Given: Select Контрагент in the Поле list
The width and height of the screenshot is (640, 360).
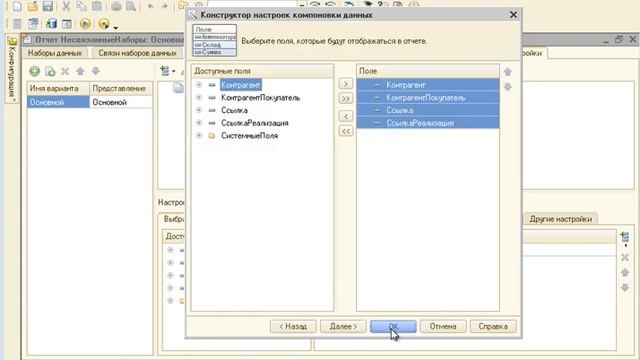Looking at the screenshot, I should [x=428, y=85].
